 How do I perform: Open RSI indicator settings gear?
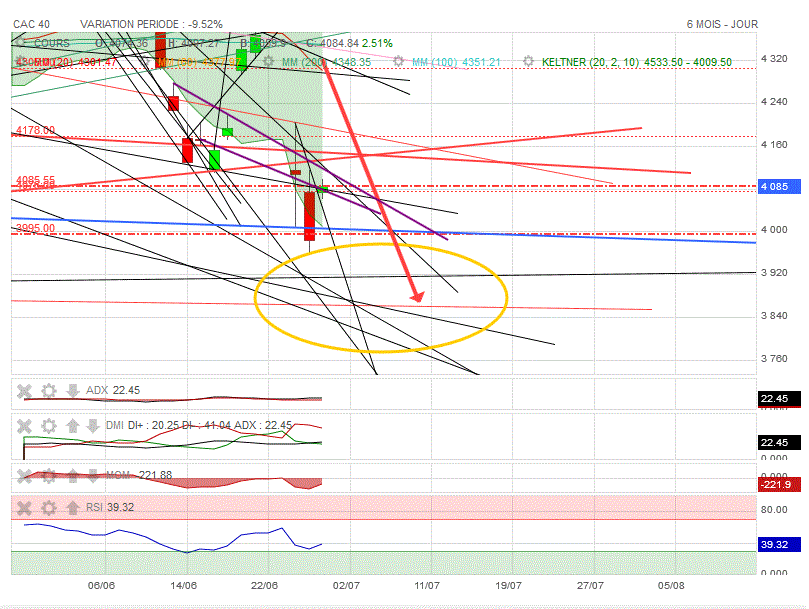48,508
